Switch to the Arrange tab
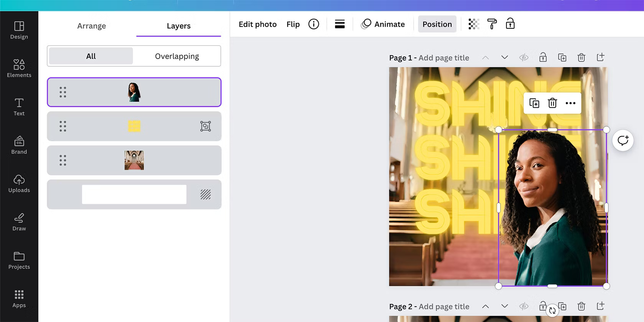644x322 pixels. pyautogui.click(x=91, y=26)
